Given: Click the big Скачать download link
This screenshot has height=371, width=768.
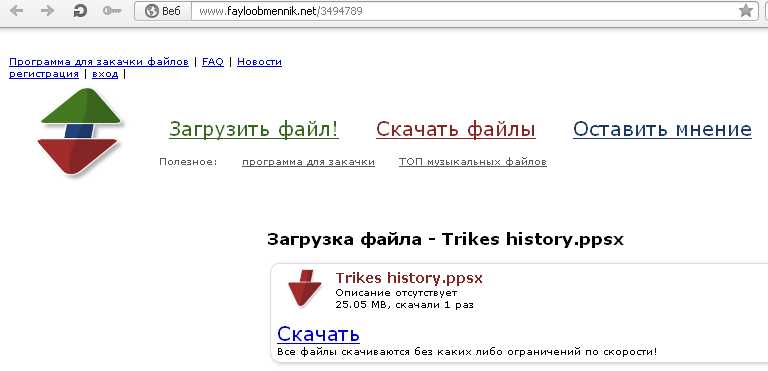Looking at the screenshot, I should coord(318,334).
